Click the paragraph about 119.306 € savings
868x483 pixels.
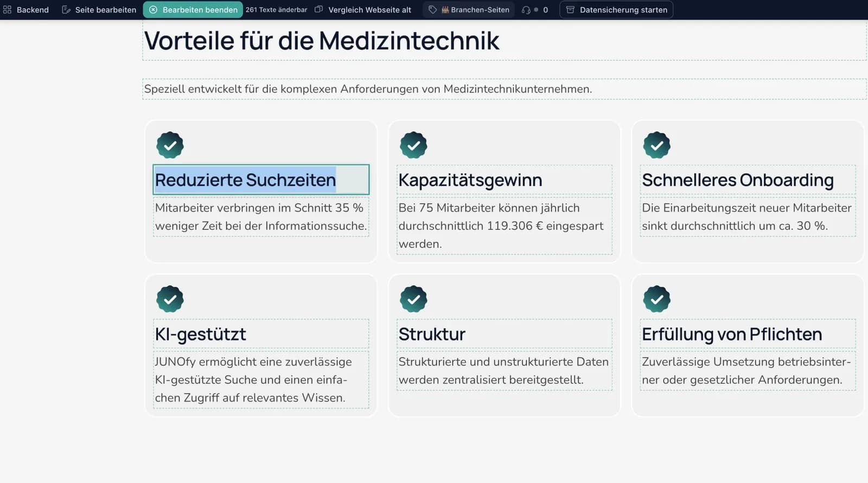point(505,226)
